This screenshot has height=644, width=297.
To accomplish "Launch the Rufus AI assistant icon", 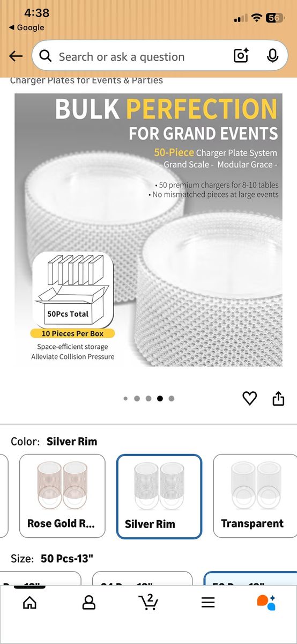I will point(266,602).
